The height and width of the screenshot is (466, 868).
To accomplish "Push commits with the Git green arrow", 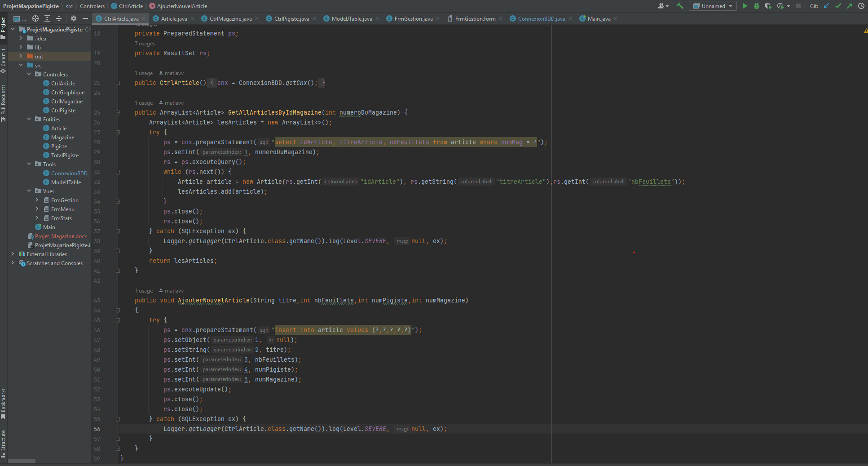I will 850,6.
